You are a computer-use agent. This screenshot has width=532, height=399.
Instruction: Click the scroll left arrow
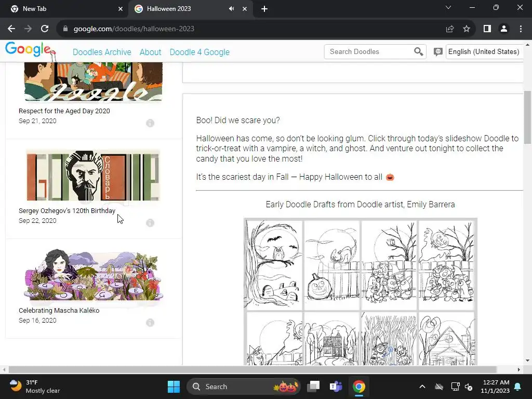(x=4, y=369)
